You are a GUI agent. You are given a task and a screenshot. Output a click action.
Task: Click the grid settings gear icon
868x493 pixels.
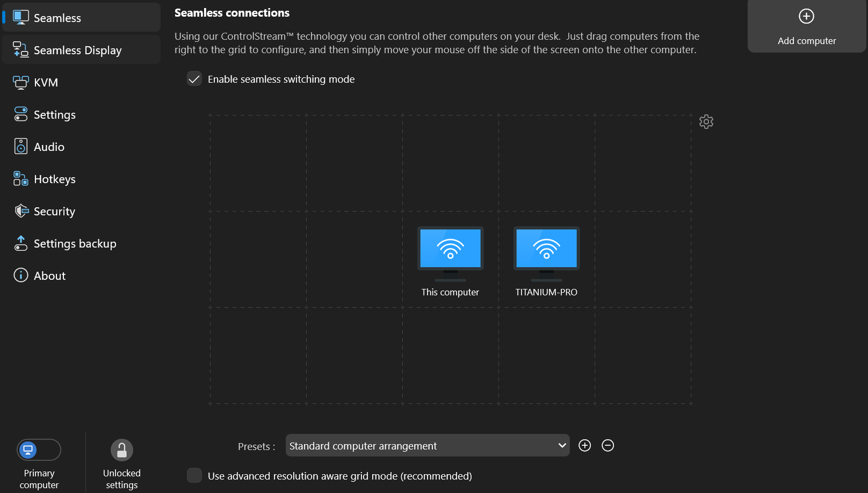(x=706, y=122)
